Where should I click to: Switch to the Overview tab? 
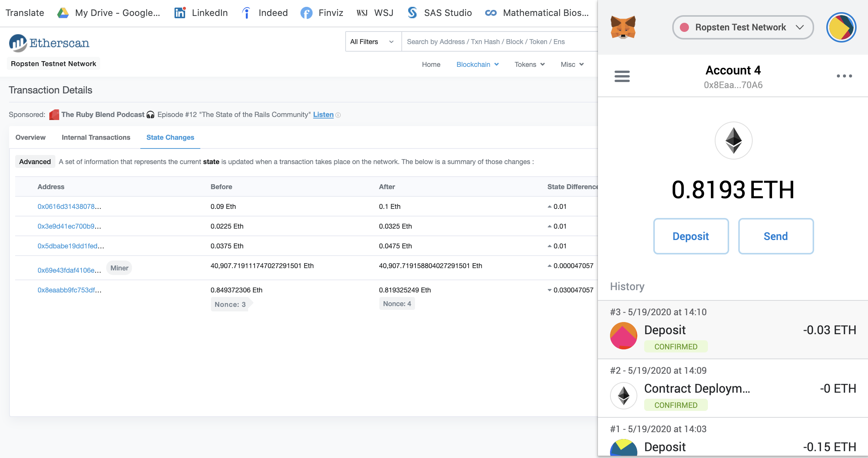coord(30,137)
